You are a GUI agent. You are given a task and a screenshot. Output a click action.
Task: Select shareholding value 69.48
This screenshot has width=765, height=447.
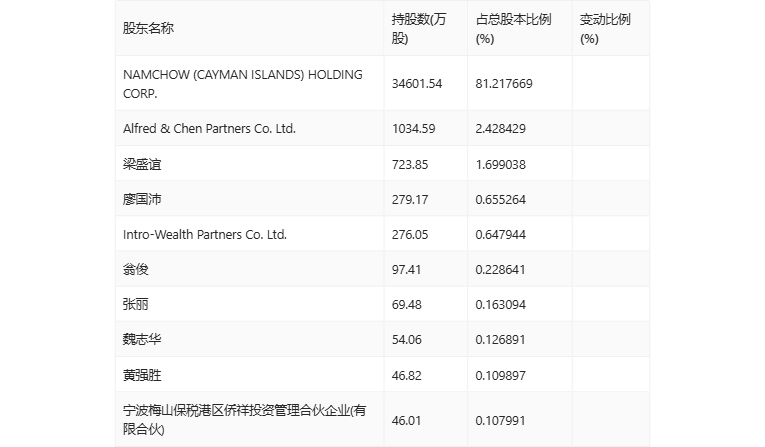406,305
